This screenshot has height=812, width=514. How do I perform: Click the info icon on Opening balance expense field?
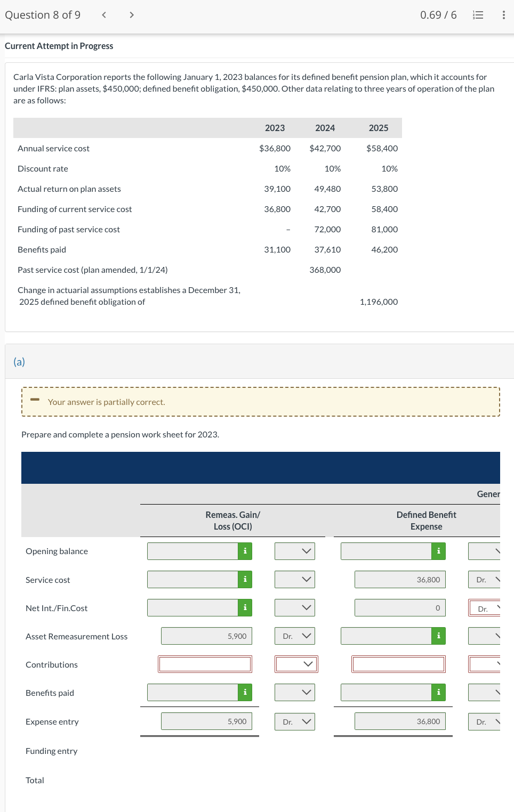coord(438,551)
